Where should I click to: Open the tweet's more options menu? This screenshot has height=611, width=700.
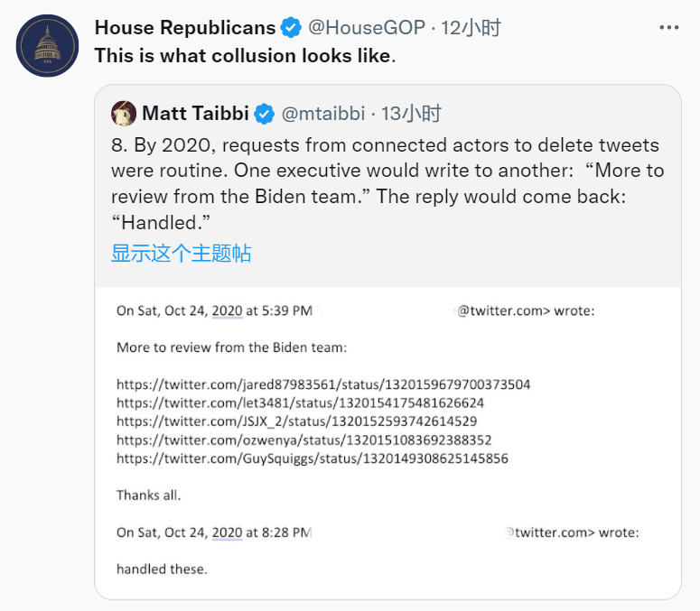tap(668, 28)
